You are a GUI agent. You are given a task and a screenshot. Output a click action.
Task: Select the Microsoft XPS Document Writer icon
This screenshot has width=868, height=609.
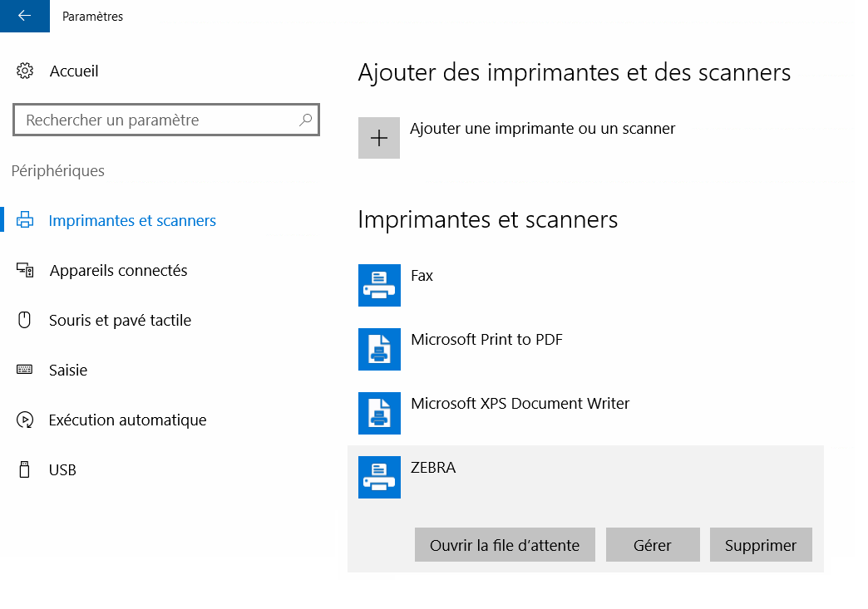(x=379, y=413)
